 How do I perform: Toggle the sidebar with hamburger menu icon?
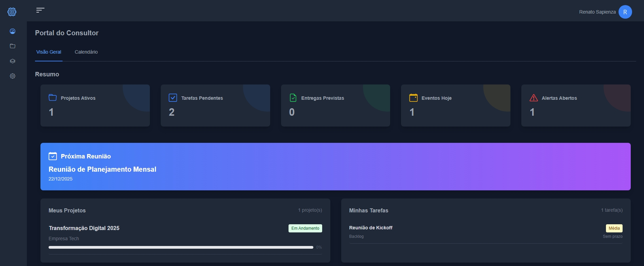coord(40,10)
